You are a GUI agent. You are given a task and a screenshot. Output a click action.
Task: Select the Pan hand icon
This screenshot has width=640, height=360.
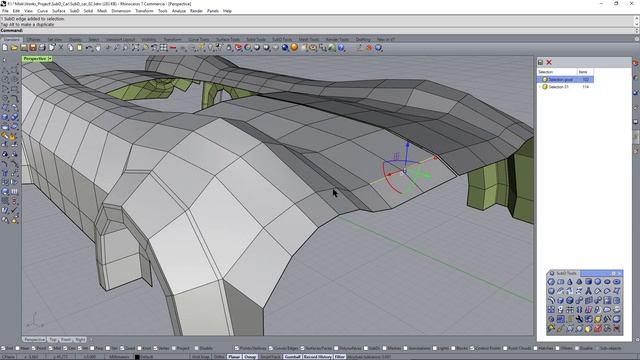pyautogui.click(x=98, y=48)
